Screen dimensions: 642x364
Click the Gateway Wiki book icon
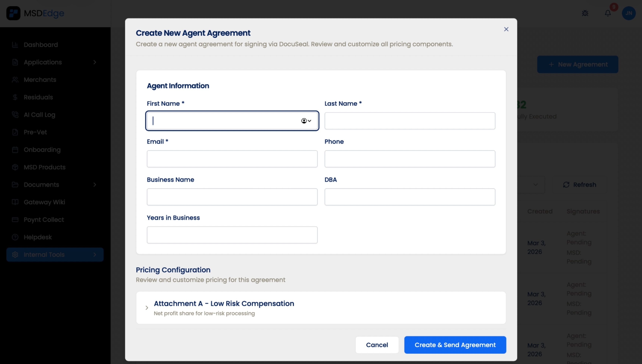click(x=15, y=202)
